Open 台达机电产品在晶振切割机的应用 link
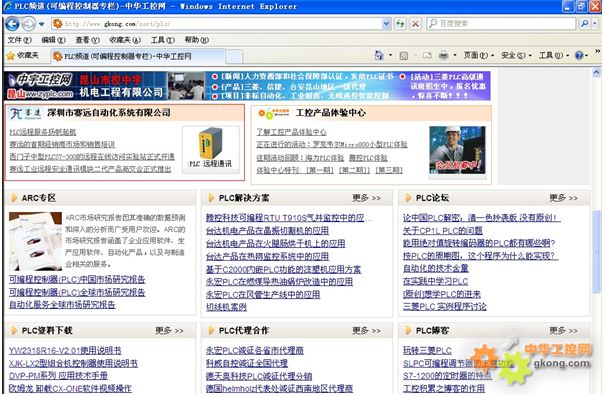Viewport: 605px width, 395px height. (267, 231)
